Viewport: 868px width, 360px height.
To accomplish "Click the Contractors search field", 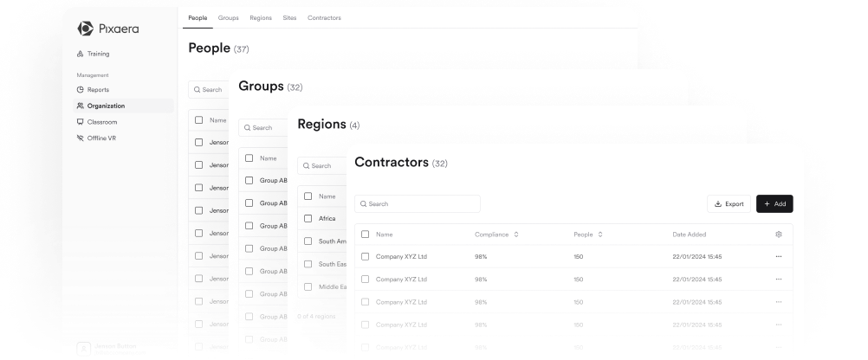I will 418,204.
